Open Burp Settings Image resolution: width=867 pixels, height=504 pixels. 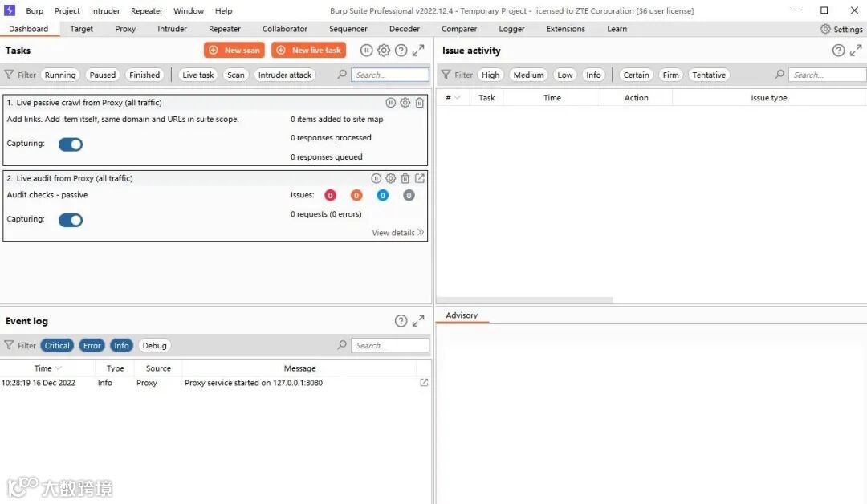click(841, 29)
